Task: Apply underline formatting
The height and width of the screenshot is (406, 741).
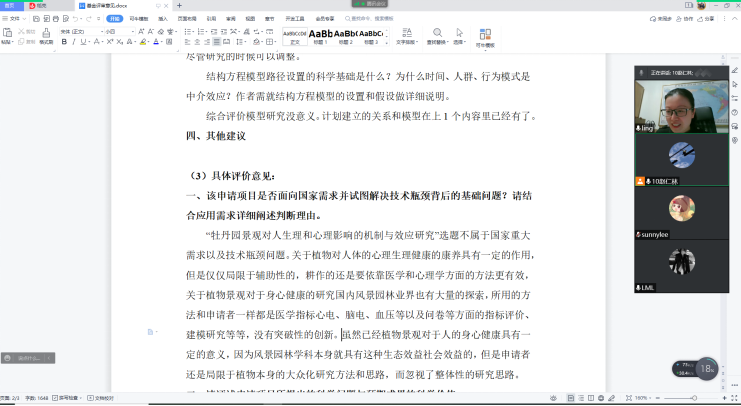Action: tap(81, 43)
